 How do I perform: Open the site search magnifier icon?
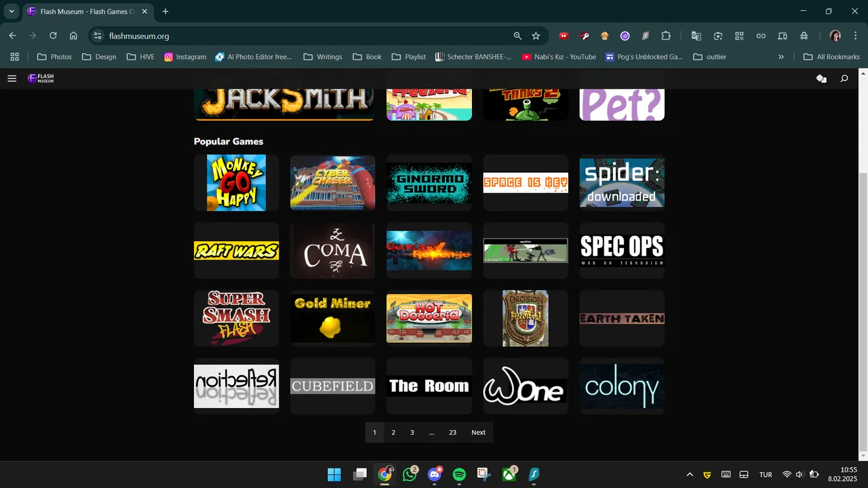pos(844,79)
